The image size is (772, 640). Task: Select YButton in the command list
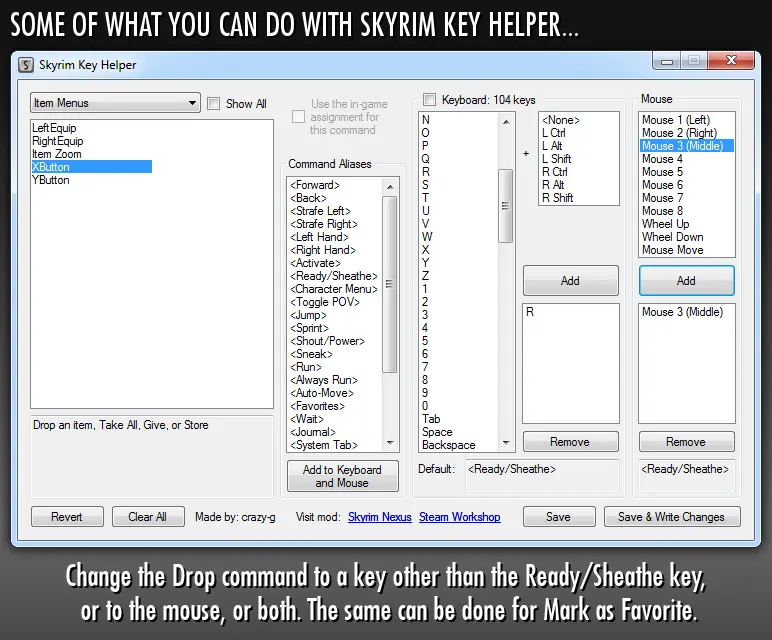click(x=51, y=180)
